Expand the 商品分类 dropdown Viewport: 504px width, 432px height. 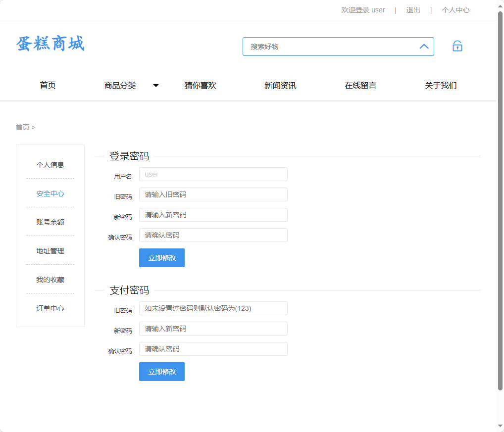(x=120, y=85)
